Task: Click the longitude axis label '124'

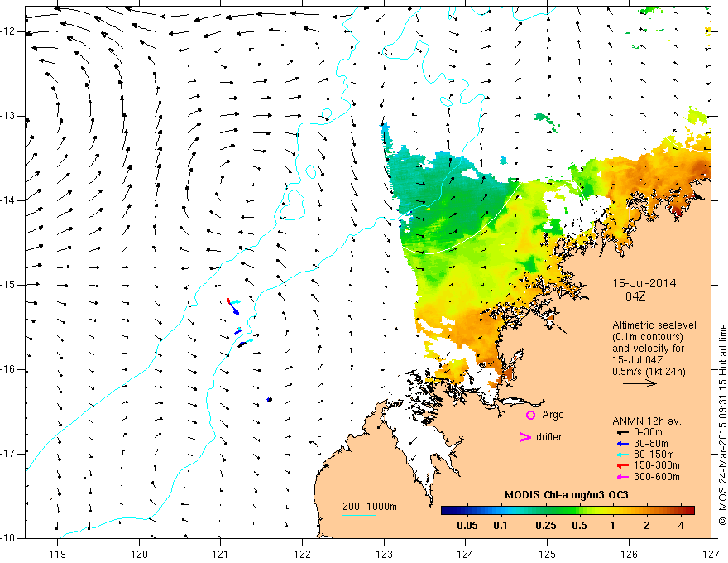Action: [x=466, y=554]
